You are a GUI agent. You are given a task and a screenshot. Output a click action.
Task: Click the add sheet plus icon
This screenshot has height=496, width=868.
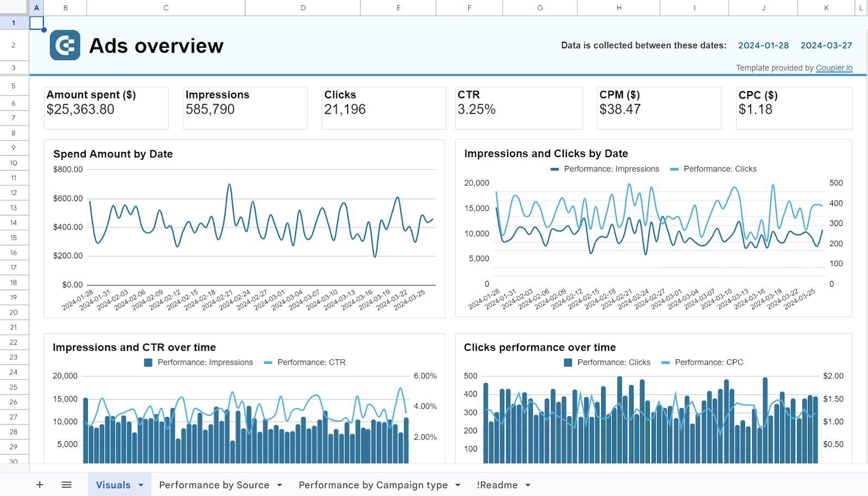coord(40,484)
